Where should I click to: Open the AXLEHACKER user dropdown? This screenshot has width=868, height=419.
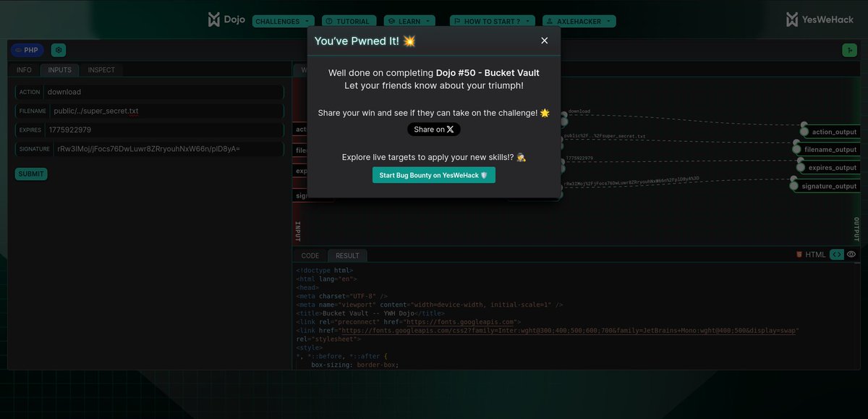(579, 21)
